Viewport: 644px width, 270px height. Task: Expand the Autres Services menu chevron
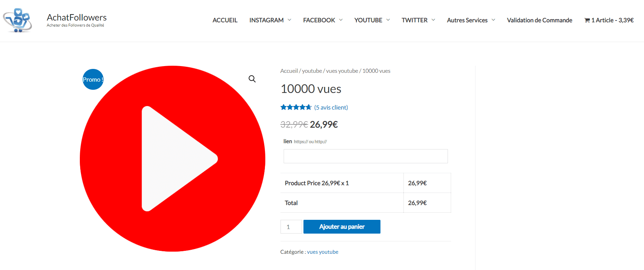pos(493,20)
